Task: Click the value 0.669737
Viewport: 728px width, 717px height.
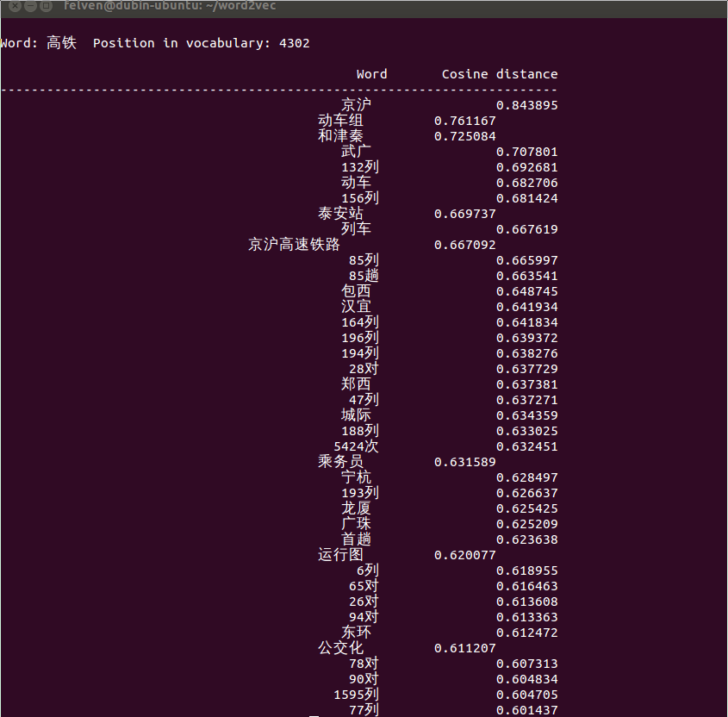Action: (464, 214)
